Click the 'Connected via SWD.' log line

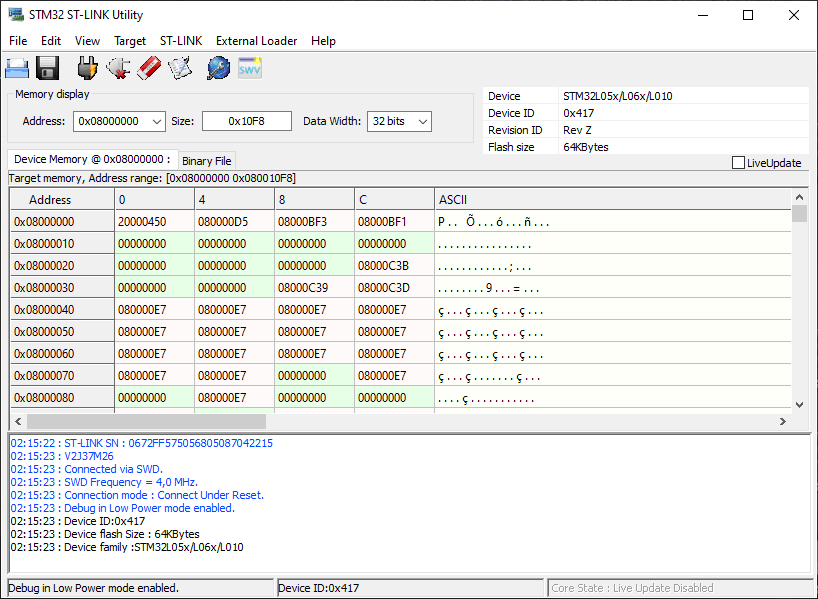pos(87,469)
